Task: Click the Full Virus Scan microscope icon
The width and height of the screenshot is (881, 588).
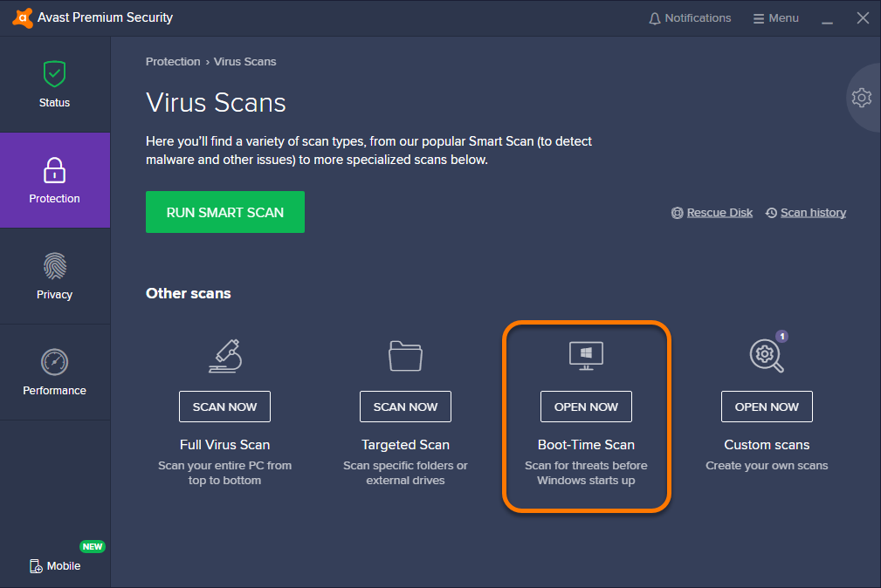Action: [224, 355]
